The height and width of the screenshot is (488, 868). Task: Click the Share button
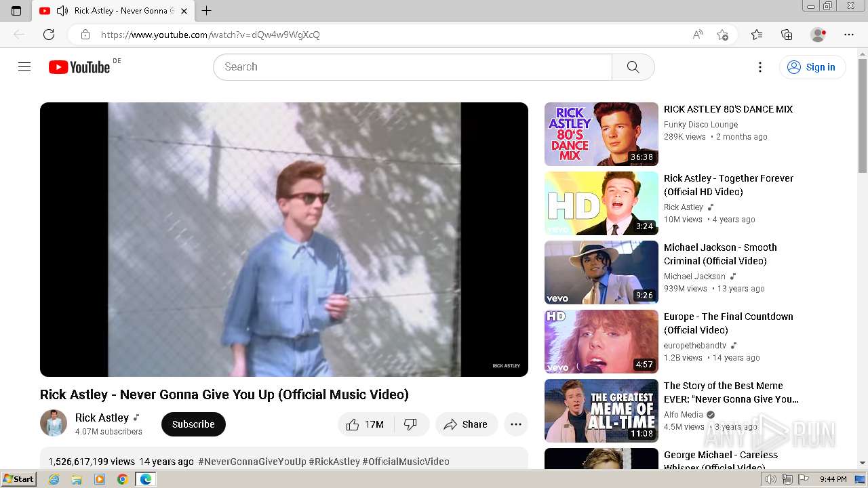tap(467, 424)
